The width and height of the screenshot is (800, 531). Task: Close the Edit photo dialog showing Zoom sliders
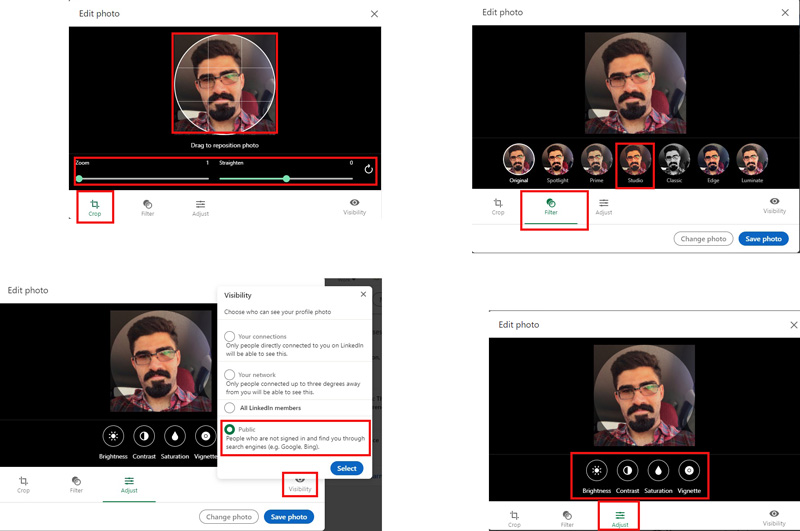pos(374,14)
